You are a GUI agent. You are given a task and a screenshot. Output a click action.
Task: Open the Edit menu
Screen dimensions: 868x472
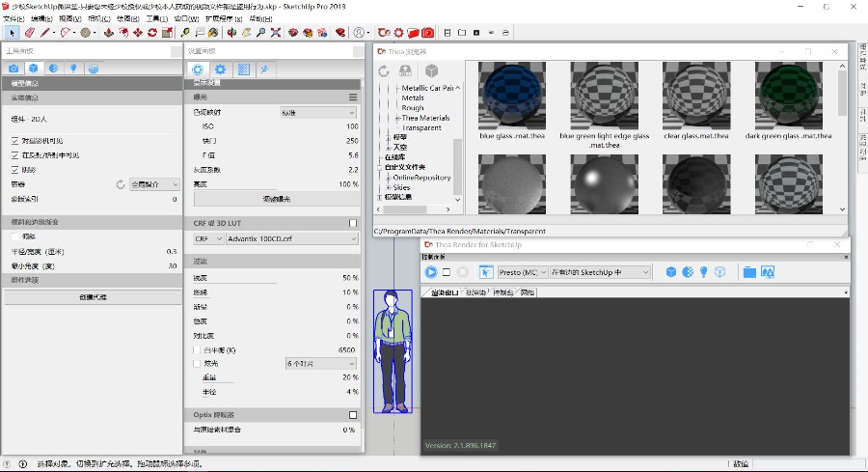tap(41, 18)
